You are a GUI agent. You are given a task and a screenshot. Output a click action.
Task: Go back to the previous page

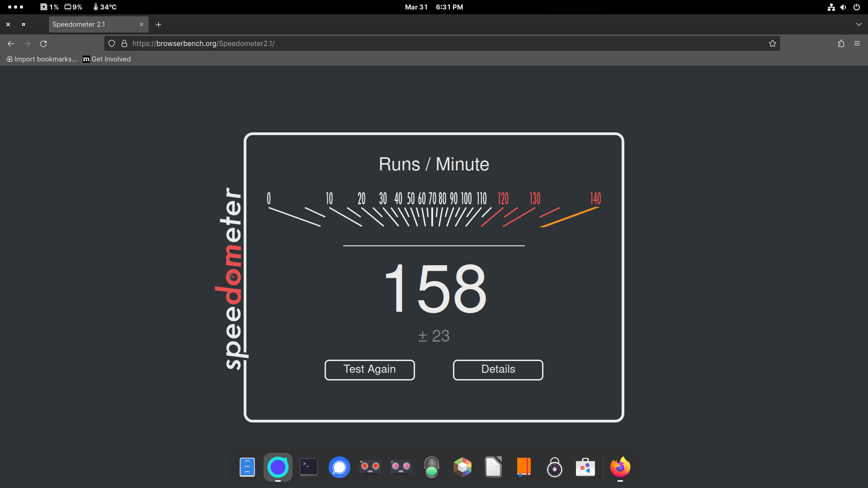[11, 43]
